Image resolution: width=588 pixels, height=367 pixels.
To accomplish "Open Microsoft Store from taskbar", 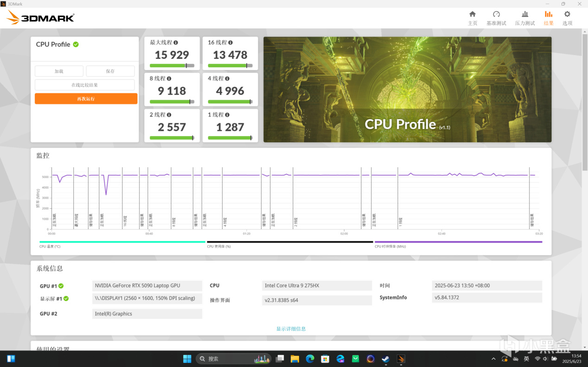I will (x=325, y=359).
